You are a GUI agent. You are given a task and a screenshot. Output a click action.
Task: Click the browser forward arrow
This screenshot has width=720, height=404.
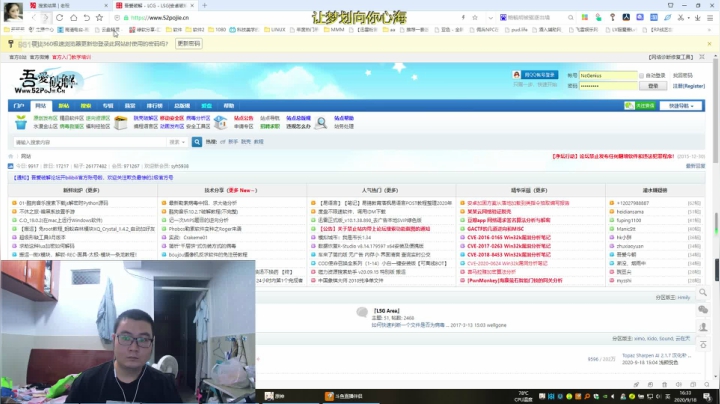(45, 17)
